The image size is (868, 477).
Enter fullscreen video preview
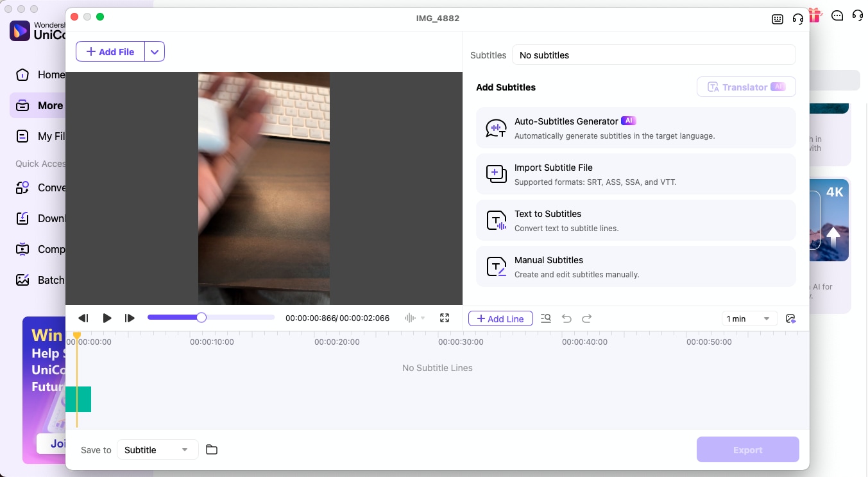[445, 318]
